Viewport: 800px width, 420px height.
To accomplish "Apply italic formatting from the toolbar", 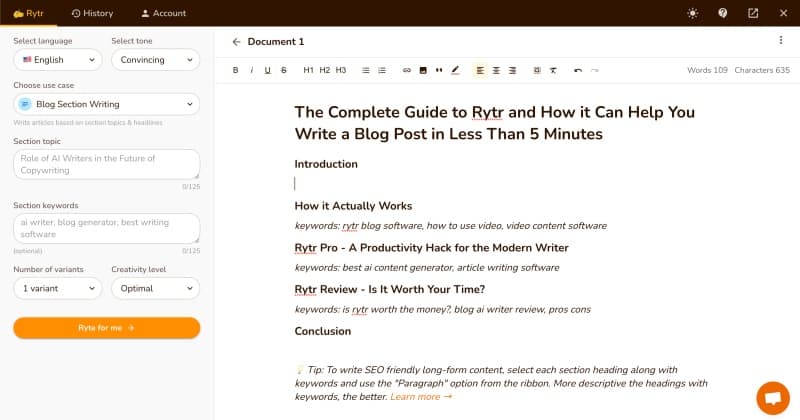I will [252, 70].
